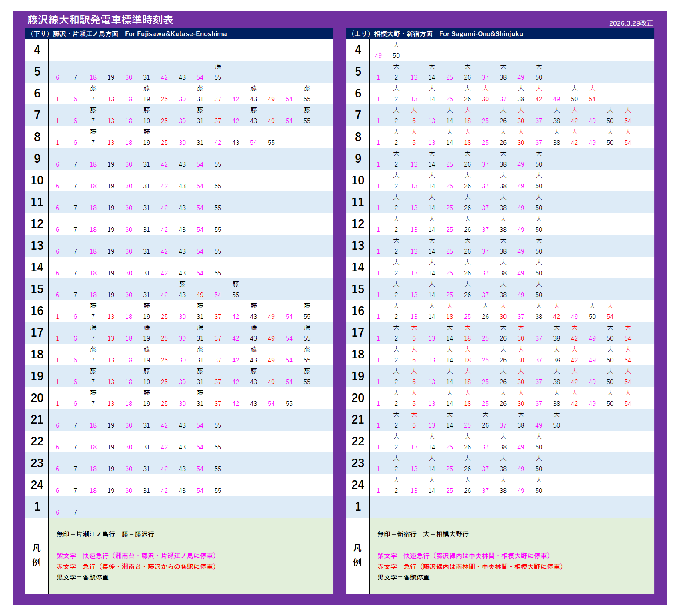The width and height of the screenshot is (680, 616).
Task: Click the 4:50 departure in the Shinjuku table
Action: [x=396, y=56]
